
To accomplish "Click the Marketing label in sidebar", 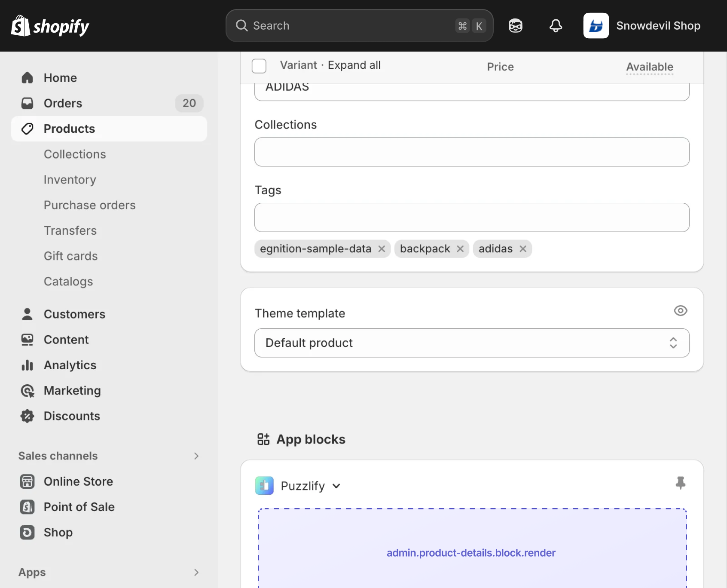I will [x=72, y=391].
